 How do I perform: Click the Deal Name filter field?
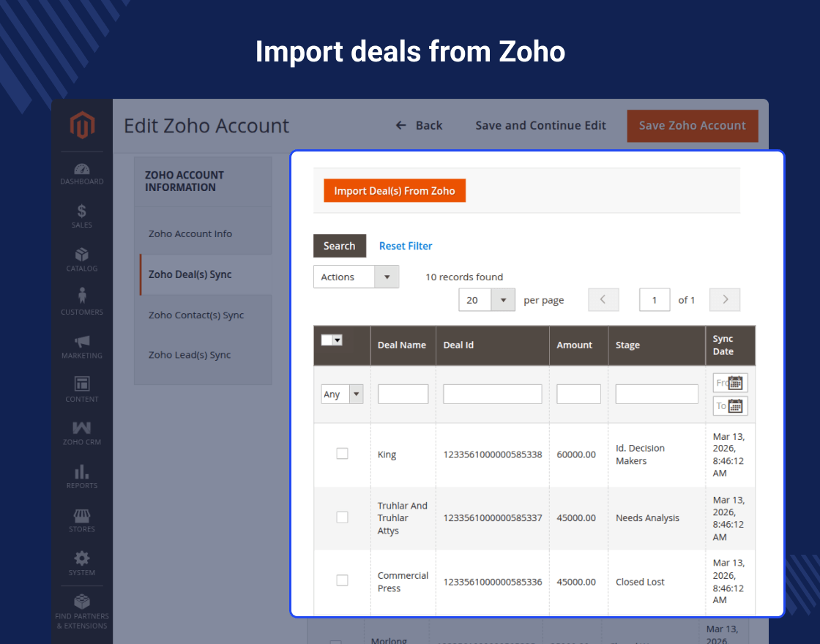point(403,394)
